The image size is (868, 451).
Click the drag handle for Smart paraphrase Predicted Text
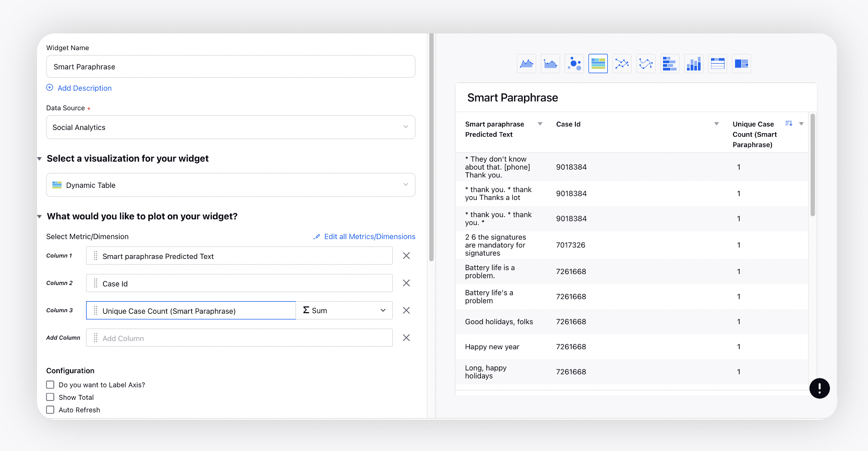pyautogui.click(x=95, y=256)
